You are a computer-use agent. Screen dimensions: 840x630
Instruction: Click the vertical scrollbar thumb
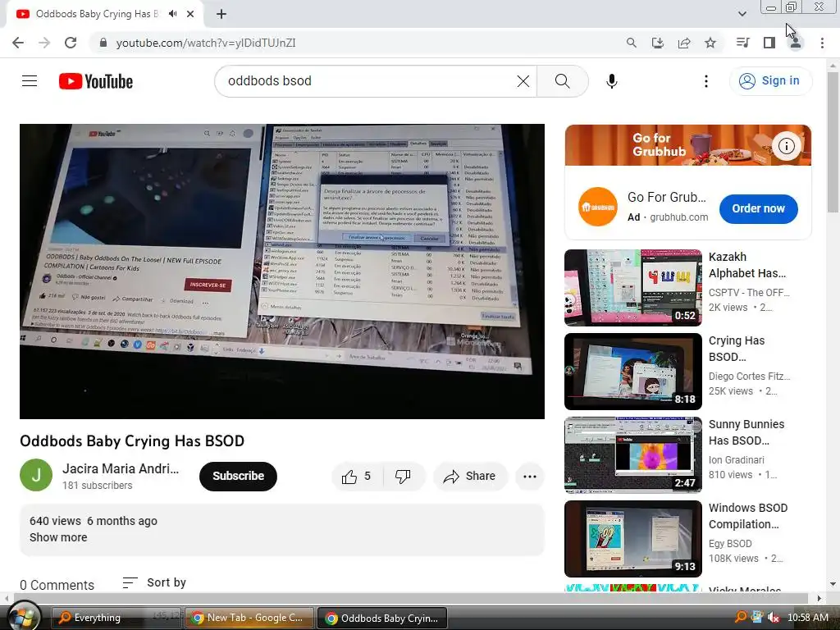coord(833,141)
